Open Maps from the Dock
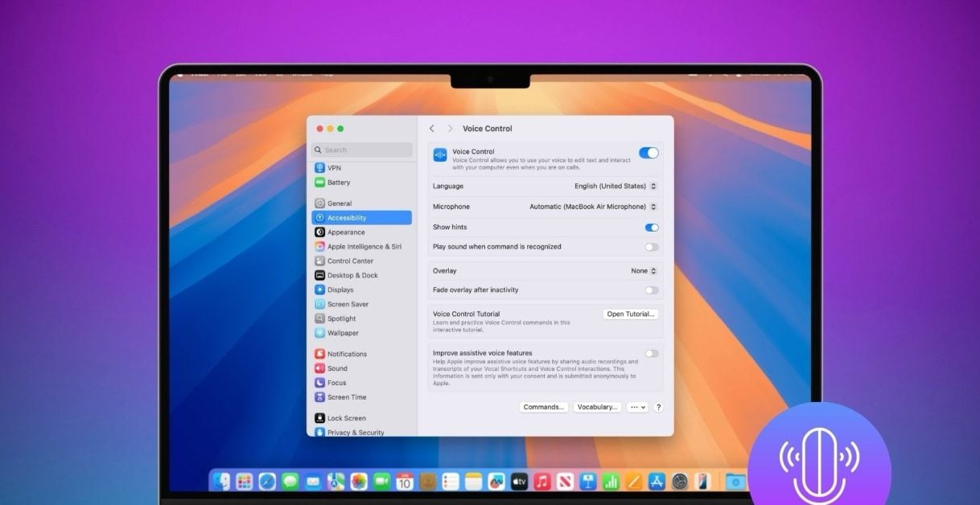The height and width of the screenshot is (505, 980). tap(336, 482)
